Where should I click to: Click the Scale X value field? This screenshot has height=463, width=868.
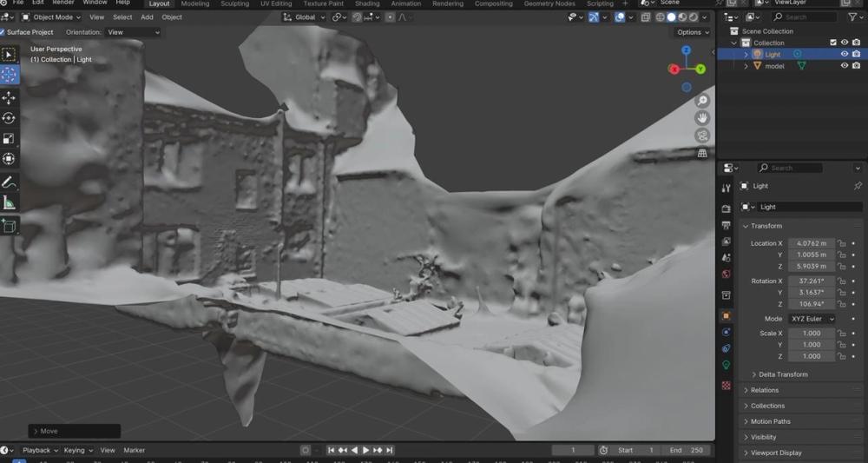[811, 334]
